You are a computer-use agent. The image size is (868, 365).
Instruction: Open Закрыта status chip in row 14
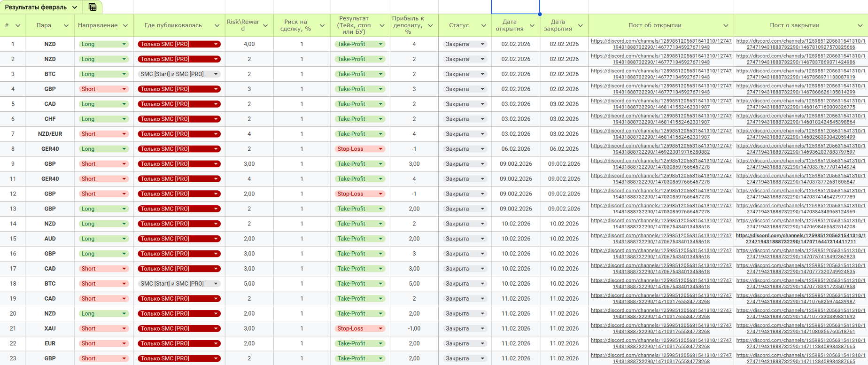(465, 224)
